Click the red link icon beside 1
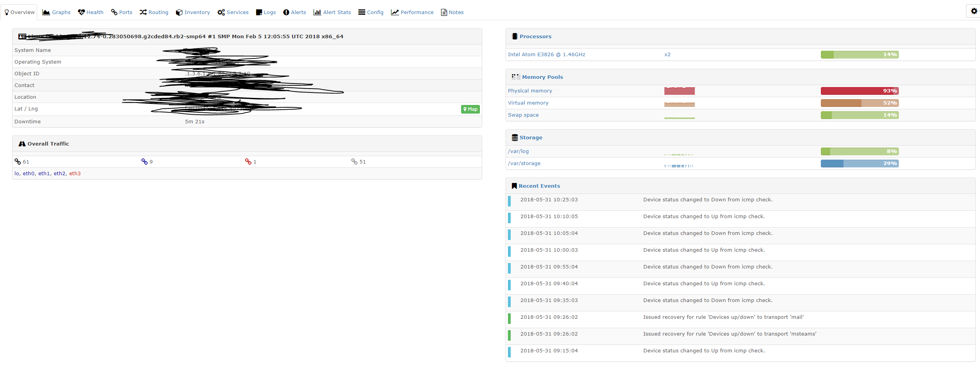Screen dimensions: 980x391 [x=248, y=162]
